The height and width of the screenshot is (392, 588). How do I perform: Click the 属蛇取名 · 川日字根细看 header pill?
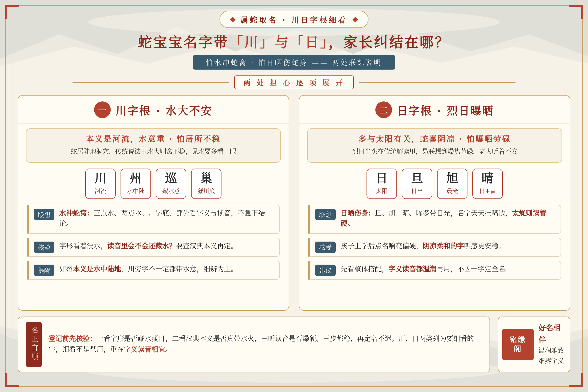294,20
